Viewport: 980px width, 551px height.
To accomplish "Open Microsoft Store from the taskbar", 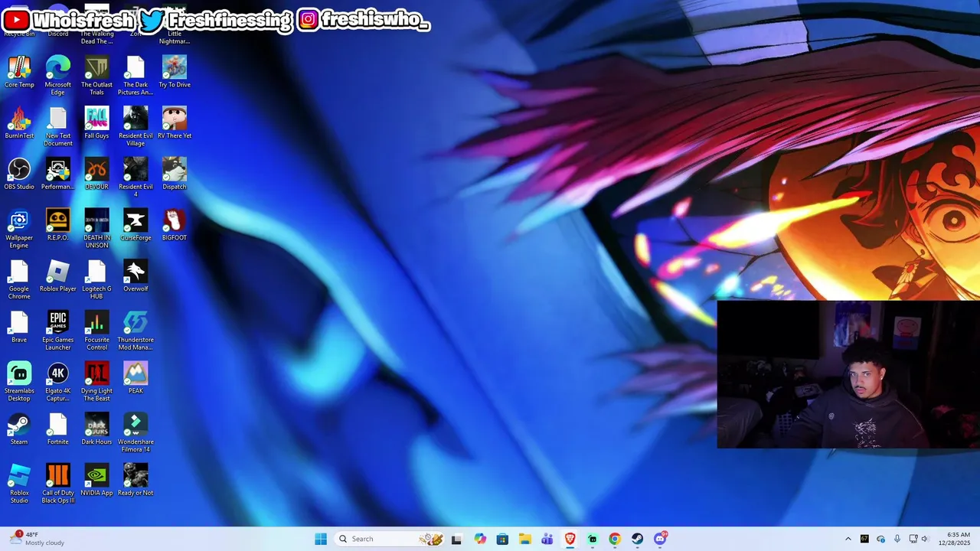I will (x=502, y=539).
